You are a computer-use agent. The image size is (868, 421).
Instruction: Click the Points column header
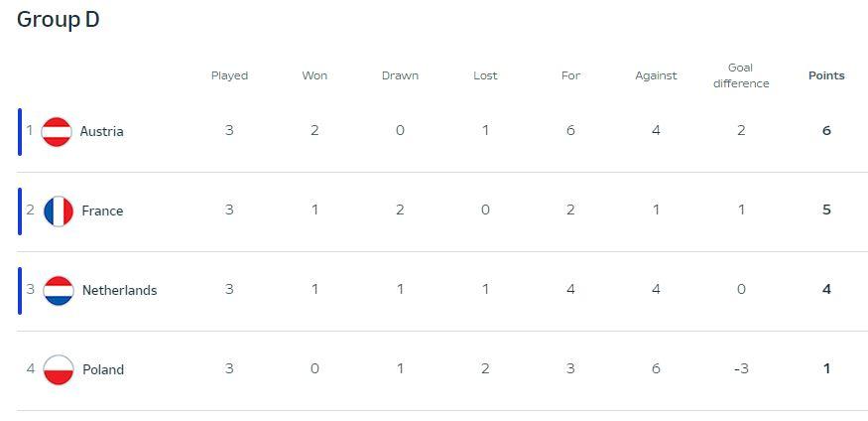click(x=826, y=75)
